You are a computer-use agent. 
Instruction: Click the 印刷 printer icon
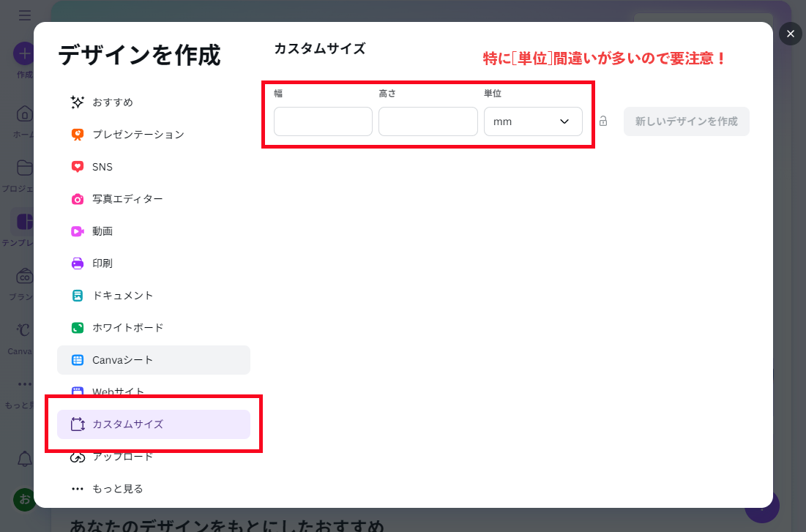[78, 263]
